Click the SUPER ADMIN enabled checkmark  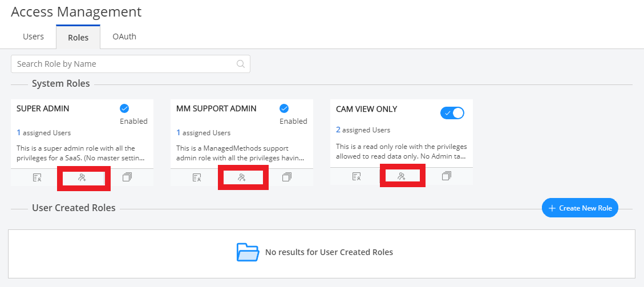click(124, 108)
